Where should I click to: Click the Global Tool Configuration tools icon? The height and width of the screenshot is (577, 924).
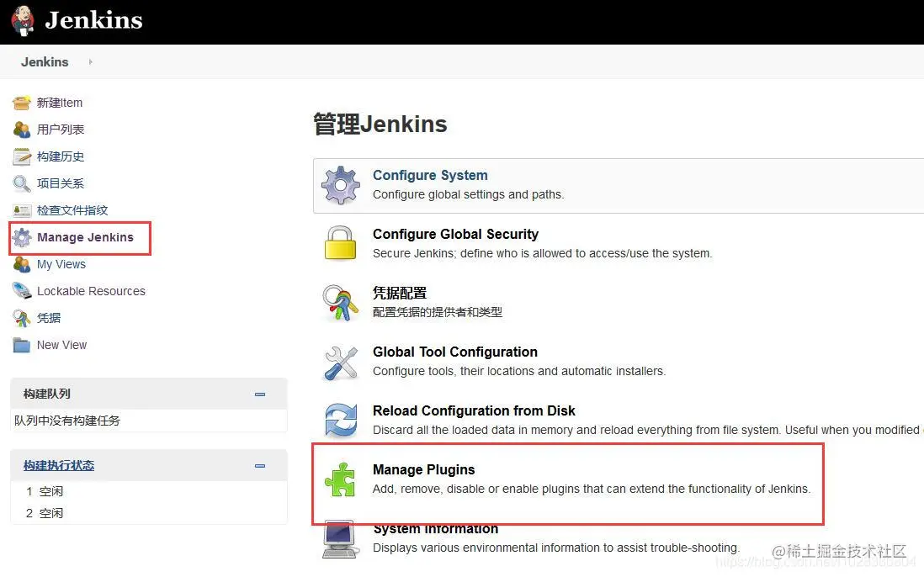pyautogui.click(x=341, y=363)
